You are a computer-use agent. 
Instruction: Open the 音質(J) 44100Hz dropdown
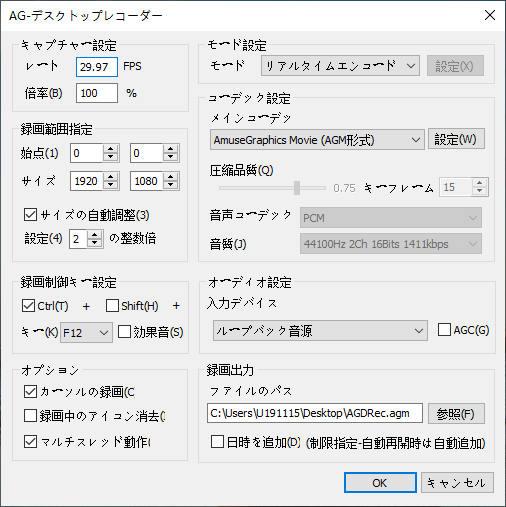391,244
